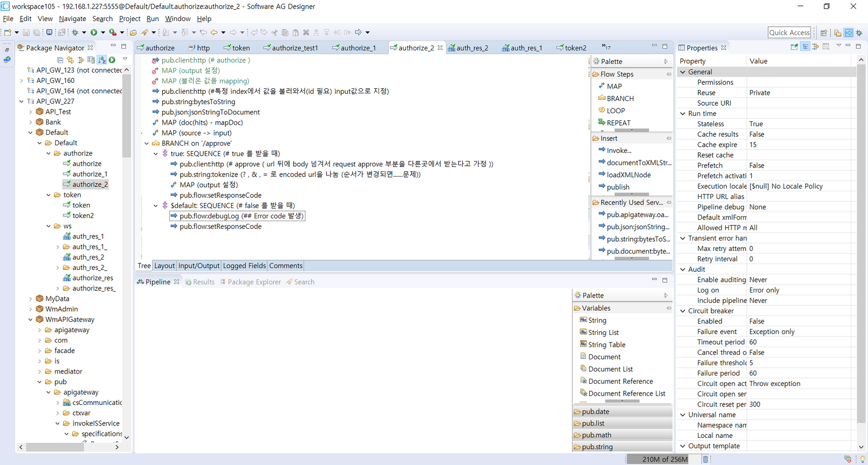Expand the MyData package node
This screenshot has height=465, width=868.
(x=30, y=299)
